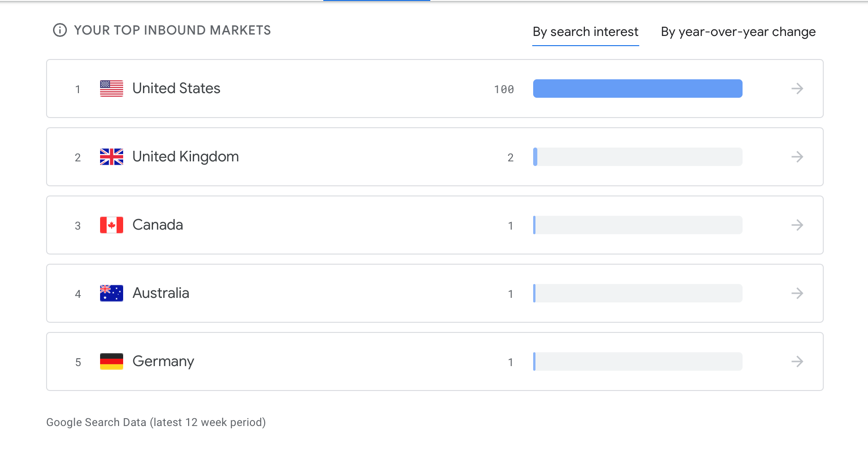Select the Australia market name
Viewport: 868px width, 450px height.
coord(161,293)
